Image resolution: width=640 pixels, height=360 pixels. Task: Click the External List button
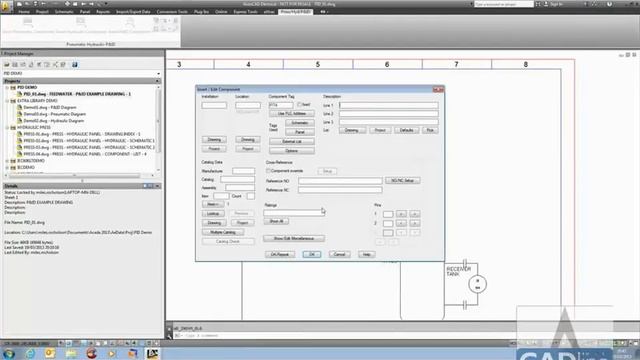(x=292, y=142)
